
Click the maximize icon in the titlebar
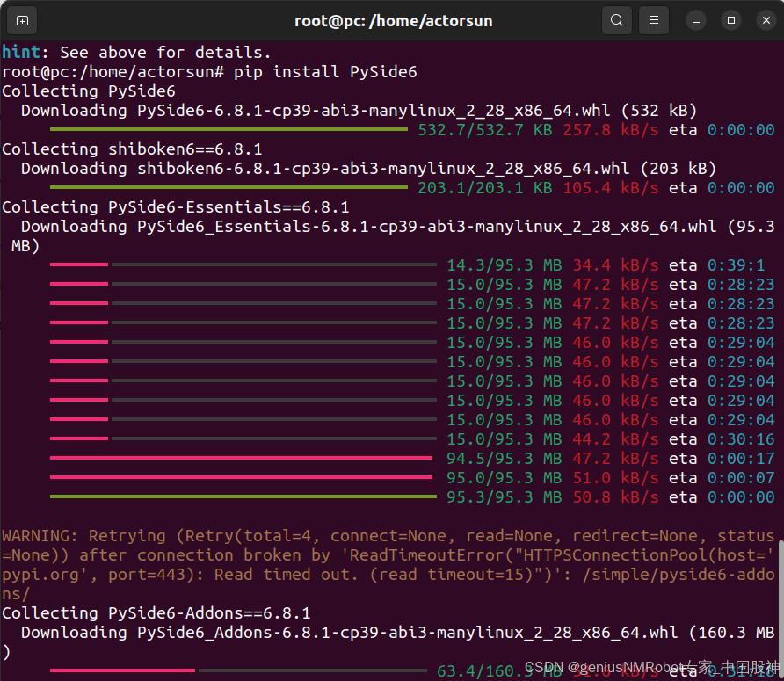(x=730, y=19)
